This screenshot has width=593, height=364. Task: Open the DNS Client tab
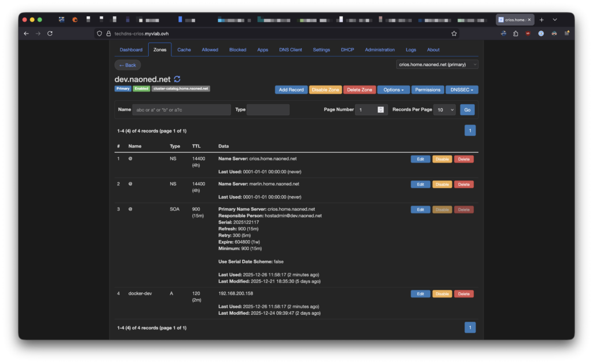290,50
